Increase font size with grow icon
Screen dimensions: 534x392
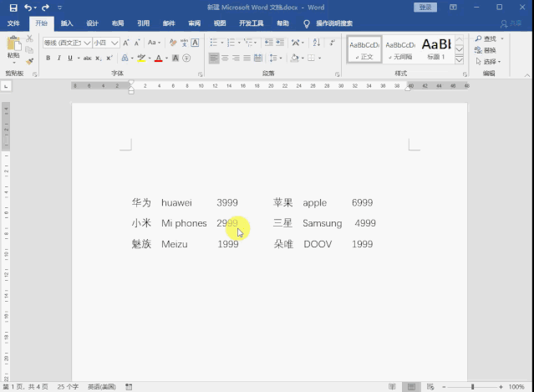click(126, 43)
